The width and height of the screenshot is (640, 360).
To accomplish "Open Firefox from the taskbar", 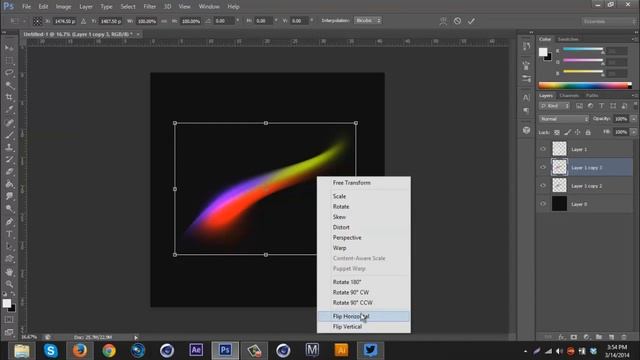I will tap(80, 350).
